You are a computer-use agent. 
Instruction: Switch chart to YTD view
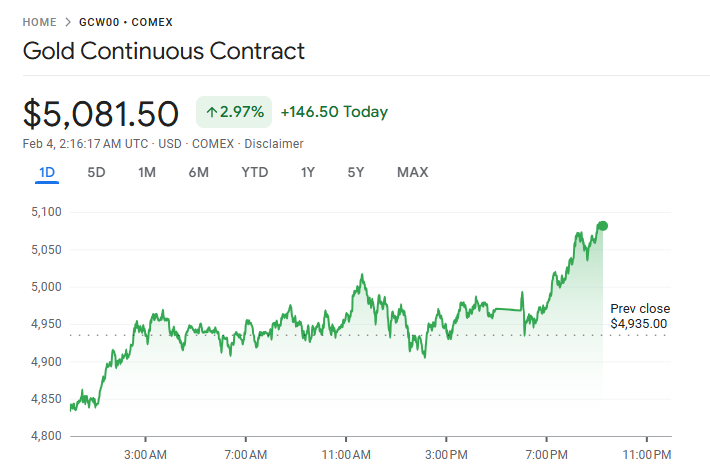[x=254, y=172]
